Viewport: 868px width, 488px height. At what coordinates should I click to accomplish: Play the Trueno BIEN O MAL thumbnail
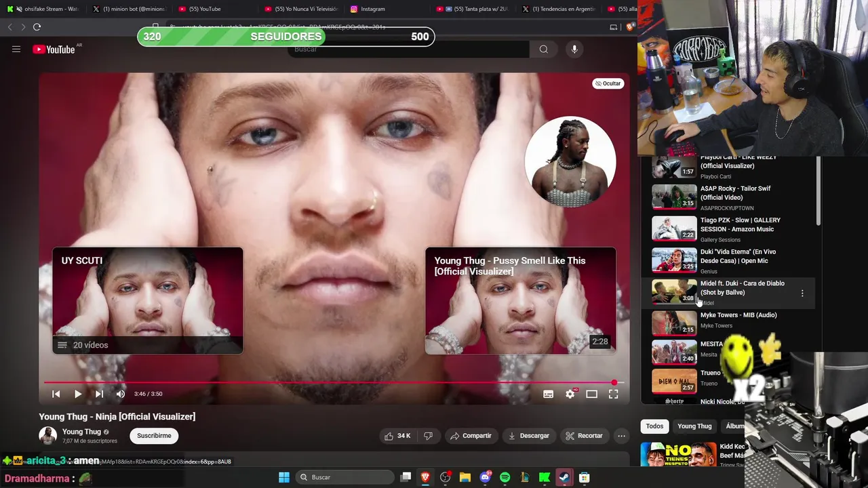674,382
